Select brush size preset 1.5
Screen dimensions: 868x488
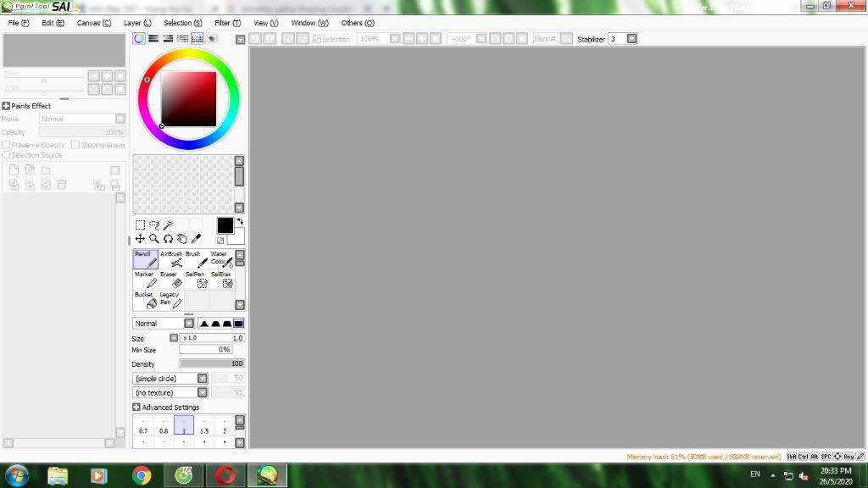click(x=204, y=425)
